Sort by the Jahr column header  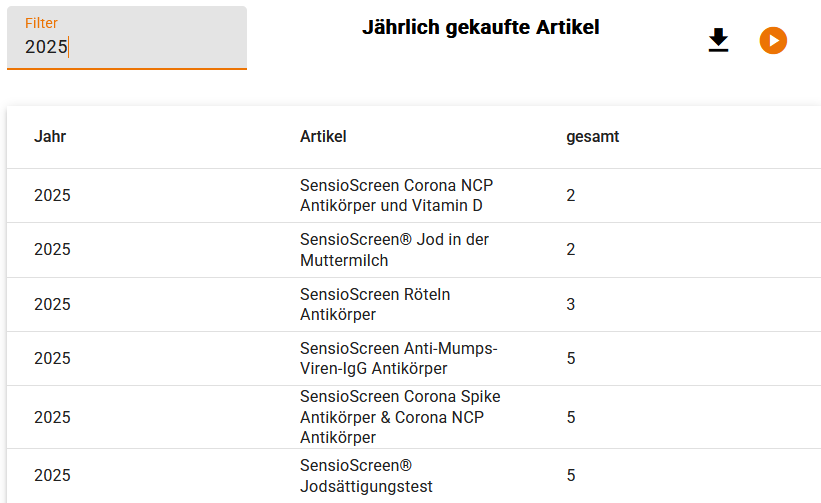tap(50, 137)
